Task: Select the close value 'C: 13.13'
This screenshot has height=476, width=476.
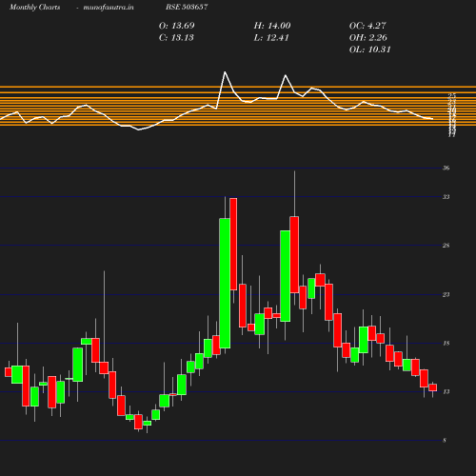Action: [x=176, y=37]
